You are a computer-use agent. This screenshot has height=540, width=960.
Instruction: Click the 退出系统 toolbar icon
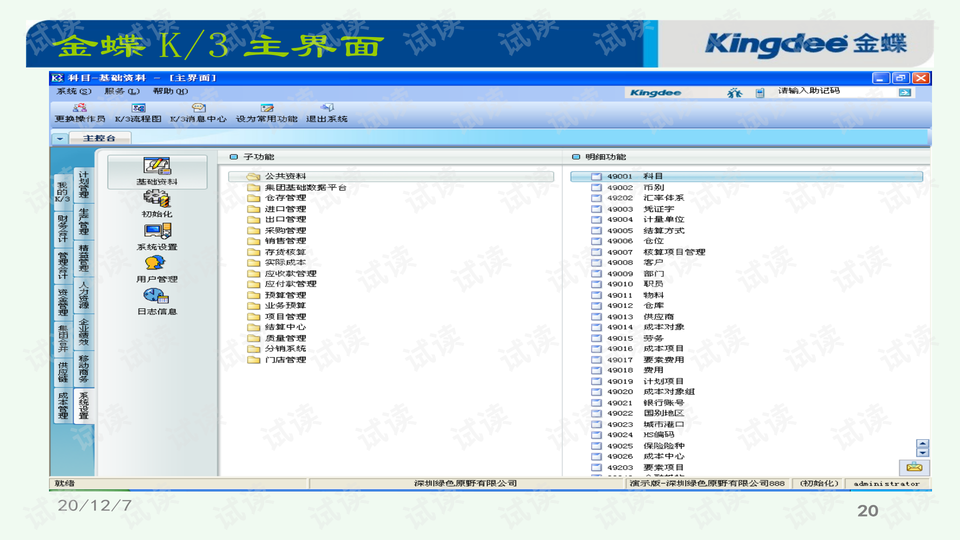pyautogui.click(x=327, y=108)
